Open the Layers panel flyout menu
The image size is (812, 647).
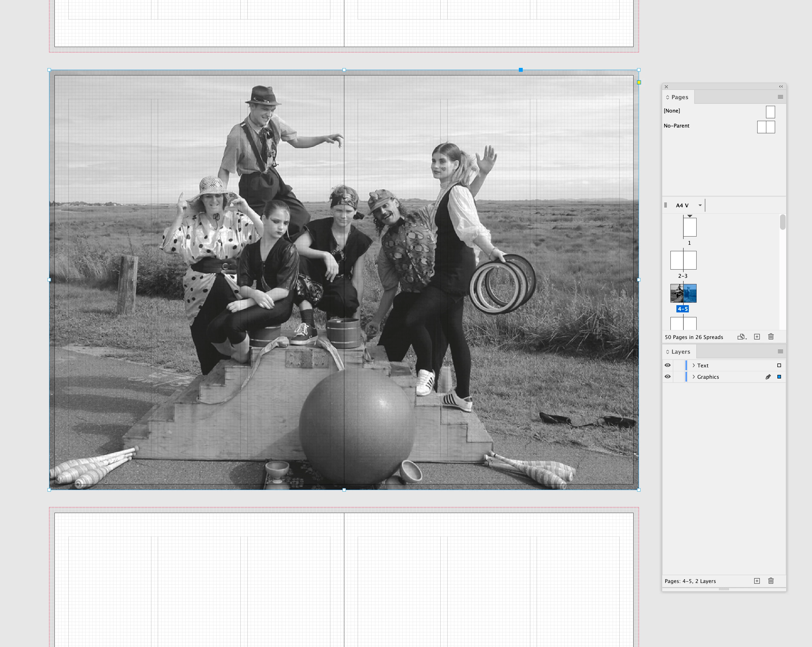tap(780, 351)
